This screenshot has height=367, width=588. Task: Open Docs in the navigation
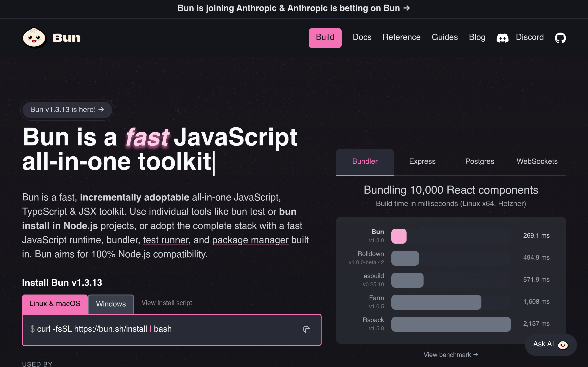click(362, 37)
